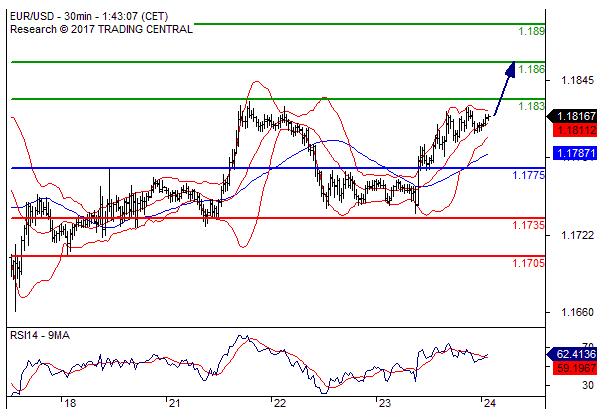
Task: Click the RSI moving average tag 59.1967
Action: [x=575, y=368]
